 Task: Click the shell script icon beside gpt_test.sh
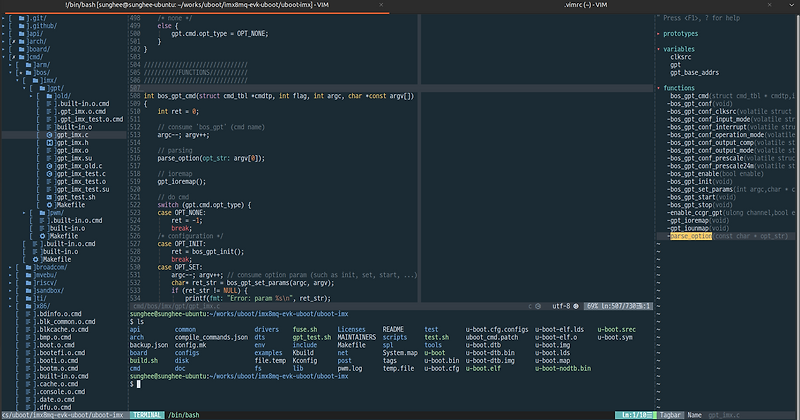[x=49, y=197]
